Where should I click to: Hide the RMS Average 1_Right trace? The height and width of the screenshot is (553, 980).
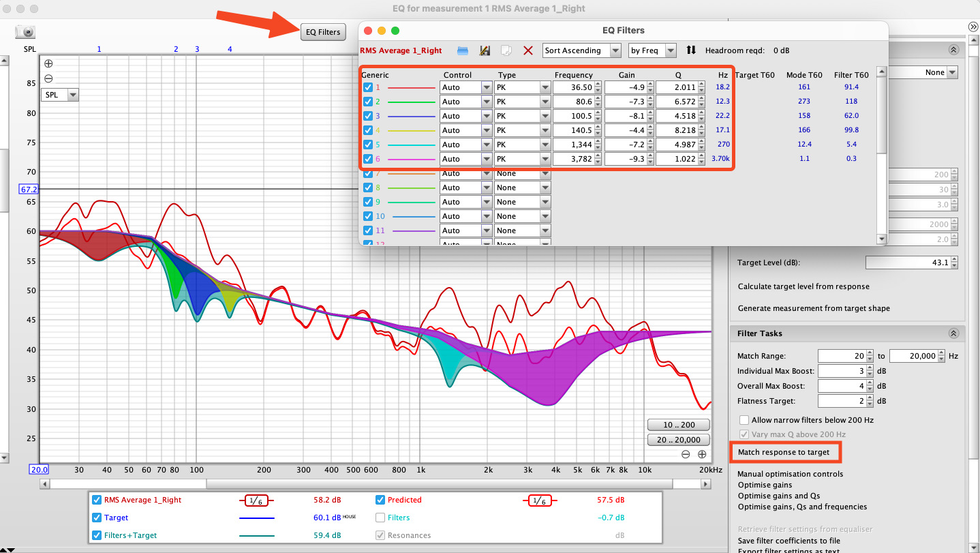tap(97, 500)
